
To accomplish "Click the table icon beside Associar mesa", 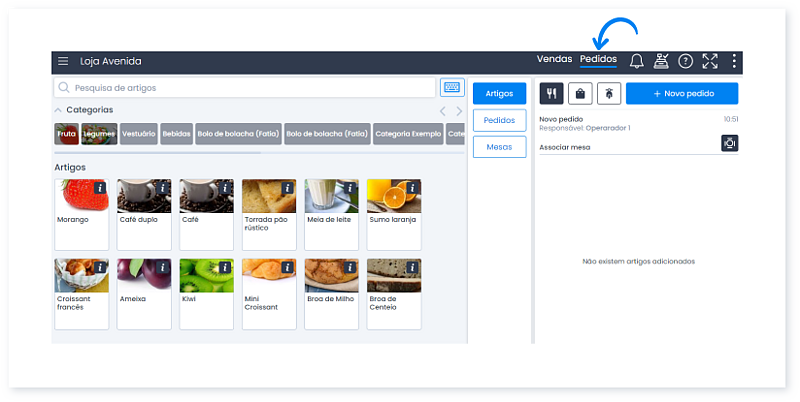I will pos(729,143).
